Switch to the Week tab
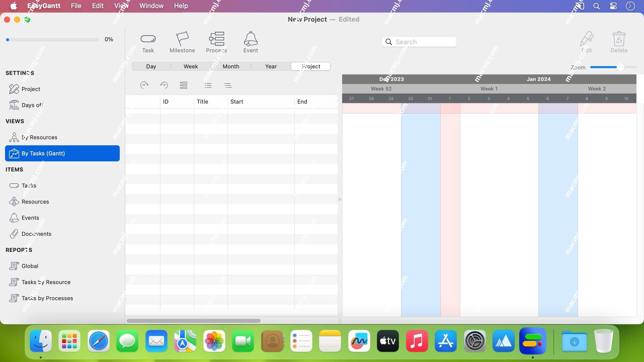Screen dimensions: 644x362 (x=191, y=66)
